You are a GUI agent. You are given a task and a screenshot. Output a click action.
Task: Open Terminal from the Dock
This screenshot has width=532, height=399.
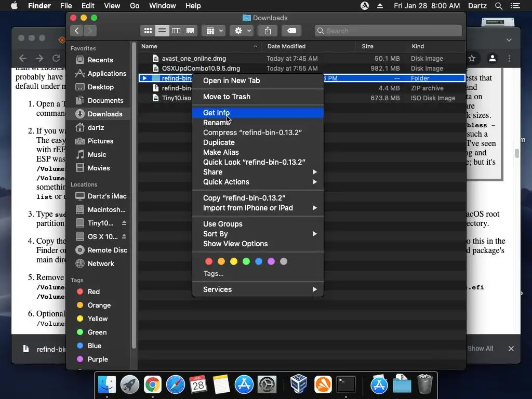click(x=345, y=384)
